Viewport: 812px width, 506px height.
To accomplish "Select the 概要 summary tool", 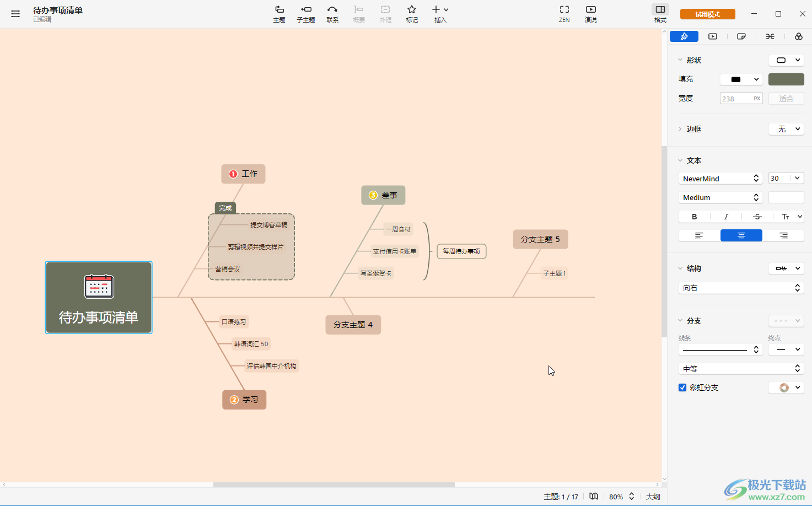I will 359,14.
